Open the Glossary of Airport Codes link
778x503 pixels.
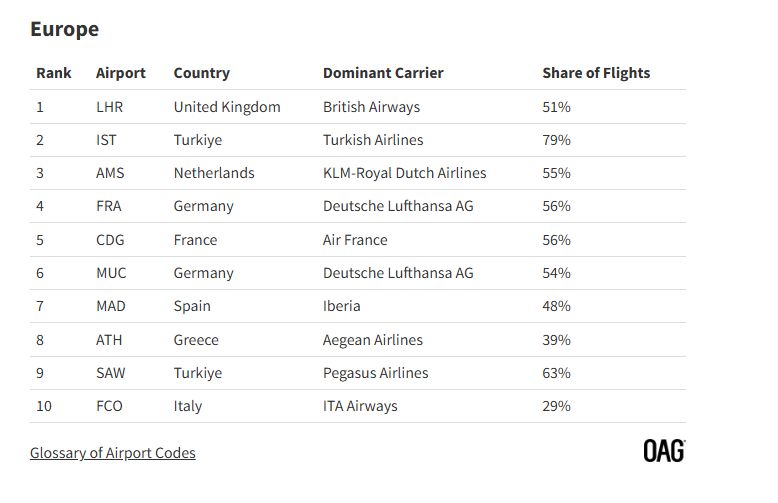click(113, 453)
